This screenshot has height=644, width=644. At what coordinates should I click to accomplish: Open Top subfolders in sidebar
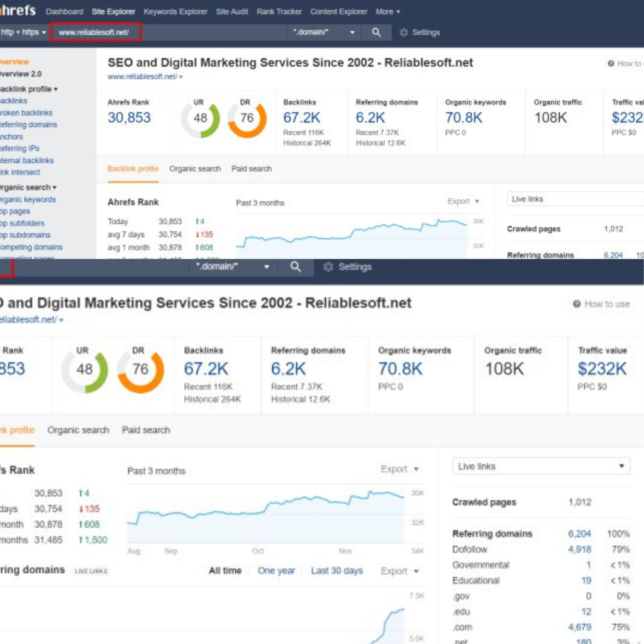22,223
